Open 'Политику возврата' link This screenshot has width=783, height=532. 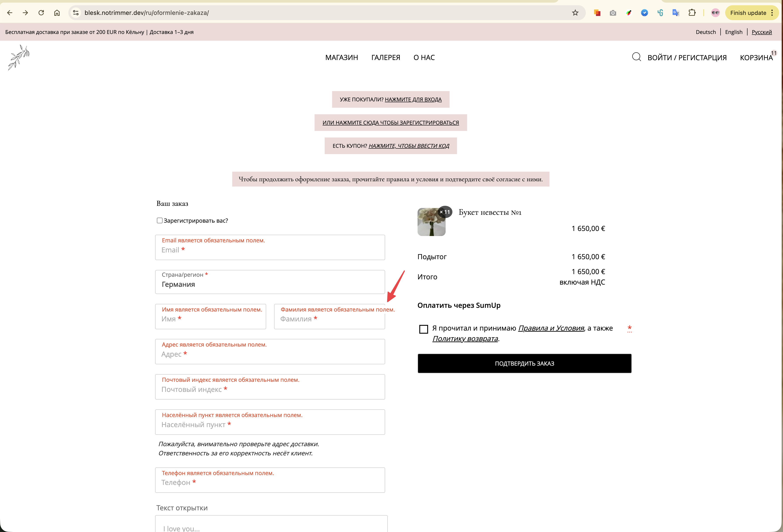(x=465, y=339)
